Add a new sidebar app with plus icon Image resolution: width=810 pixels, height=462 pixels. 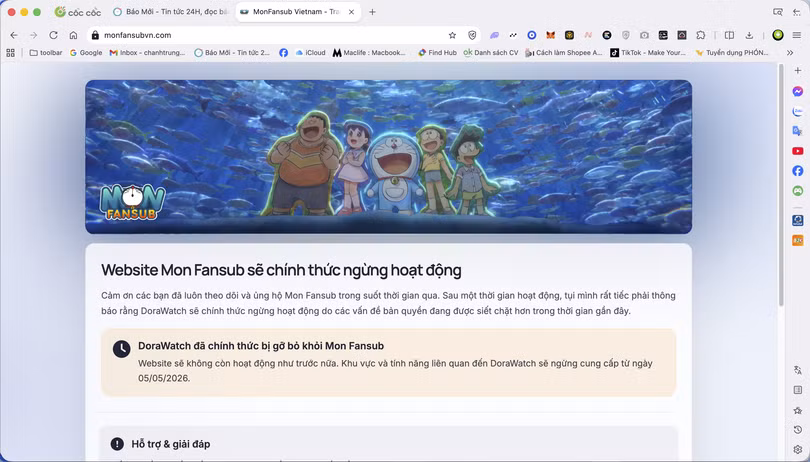coord(798,70)
